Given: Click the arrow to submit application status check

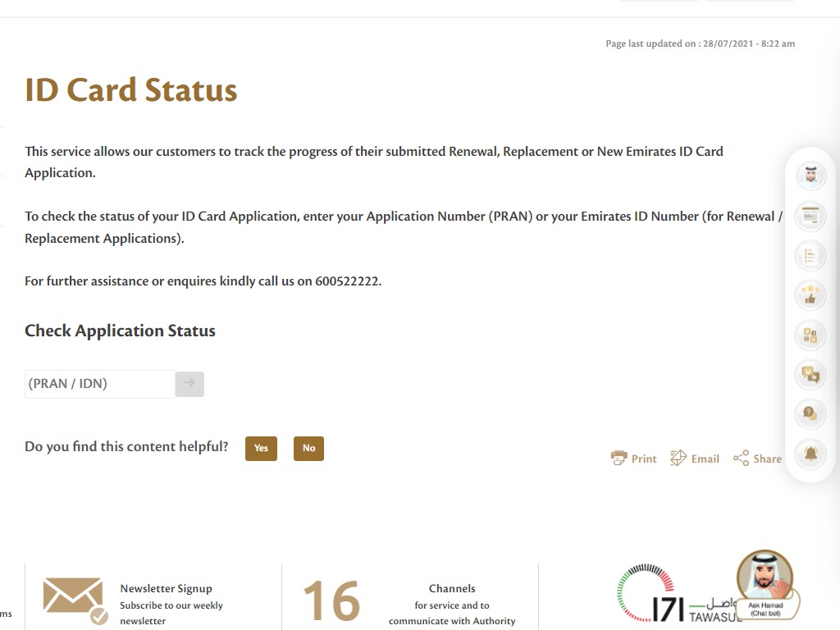Looking at the screenshot, I should [x=189, y=384].
